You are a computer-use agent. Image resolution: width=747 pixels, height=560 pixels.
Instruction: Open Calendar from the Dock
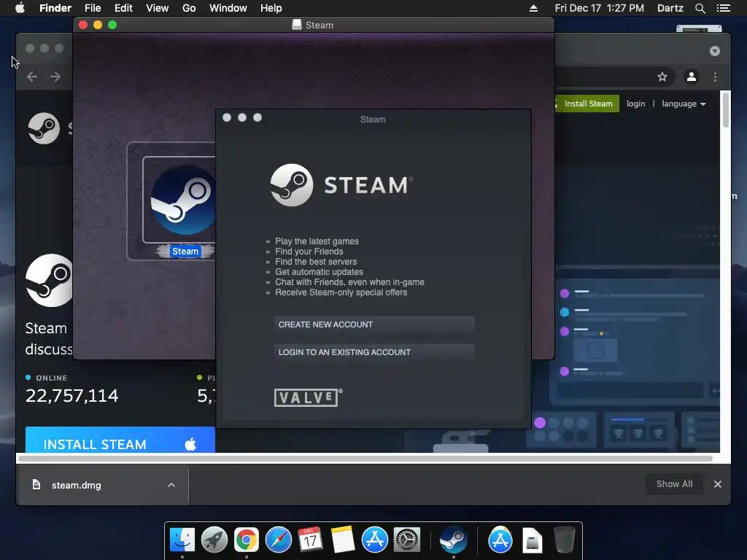311,540
